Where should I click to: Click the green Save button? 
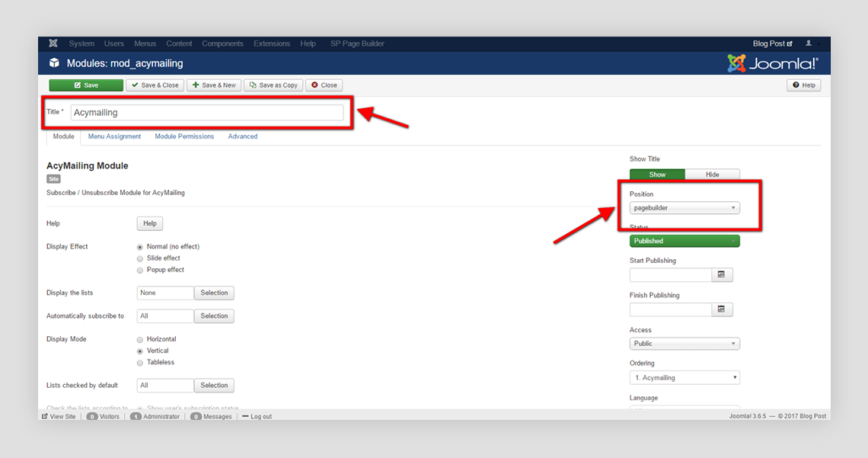pos(86,85)
